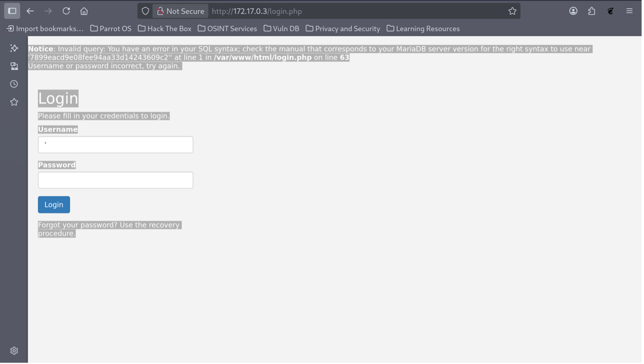Screen dimensions: 644x364
Task: Open synced tabs sidebar icon
Action: 14,66
